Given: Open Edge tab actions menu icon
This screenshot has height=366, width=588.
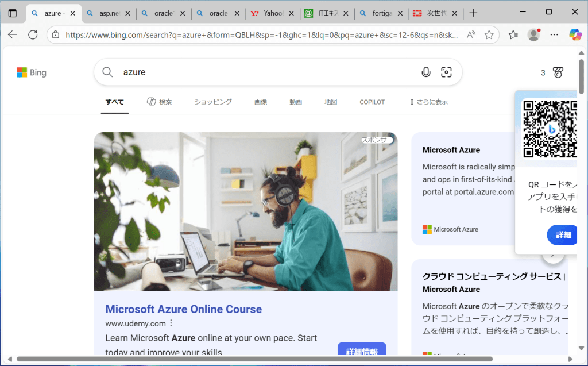Looking at the screenshot, I should (x=13, y=13).
